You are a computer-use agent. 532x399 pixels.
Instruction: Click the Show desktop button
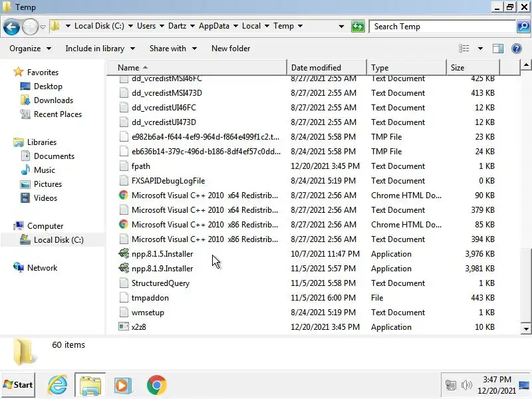point(525,385)
